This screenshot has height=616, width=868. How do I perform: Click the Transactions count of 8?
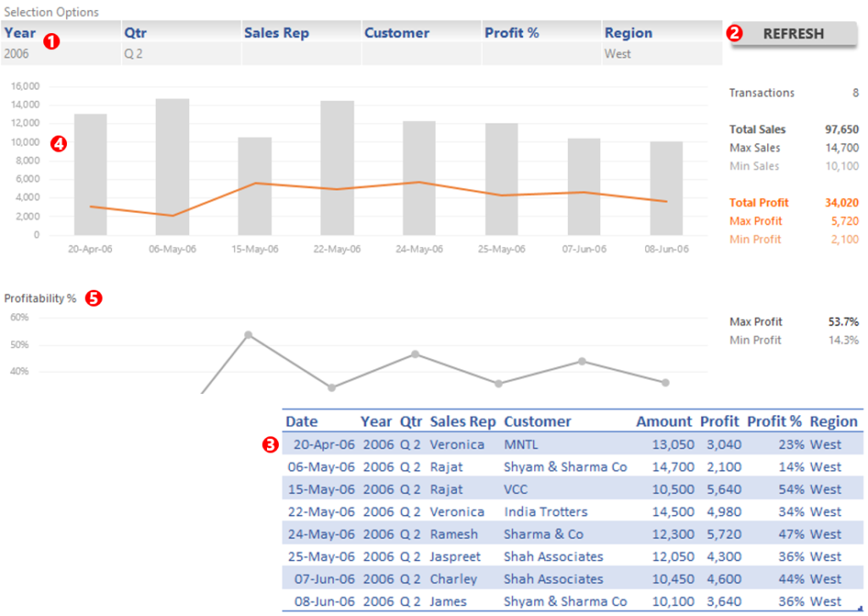pos(857,92)
